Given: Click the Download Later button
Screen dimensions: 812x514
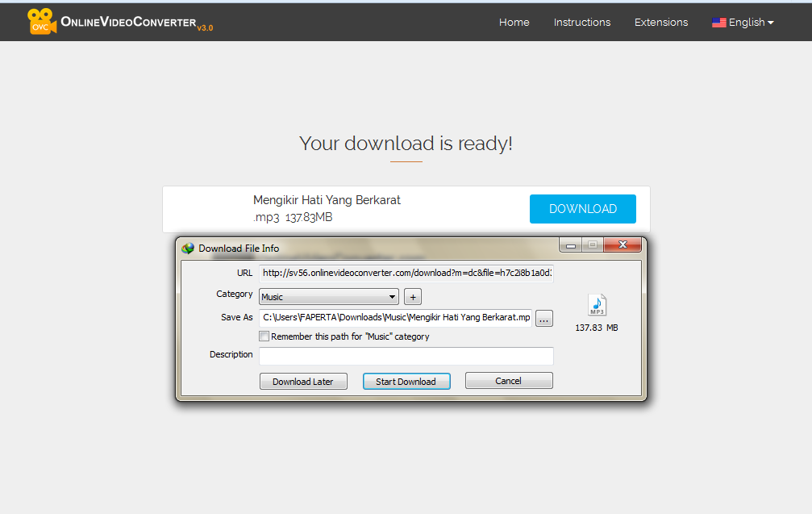Looking at the screenshot, I should pos(303,382).
